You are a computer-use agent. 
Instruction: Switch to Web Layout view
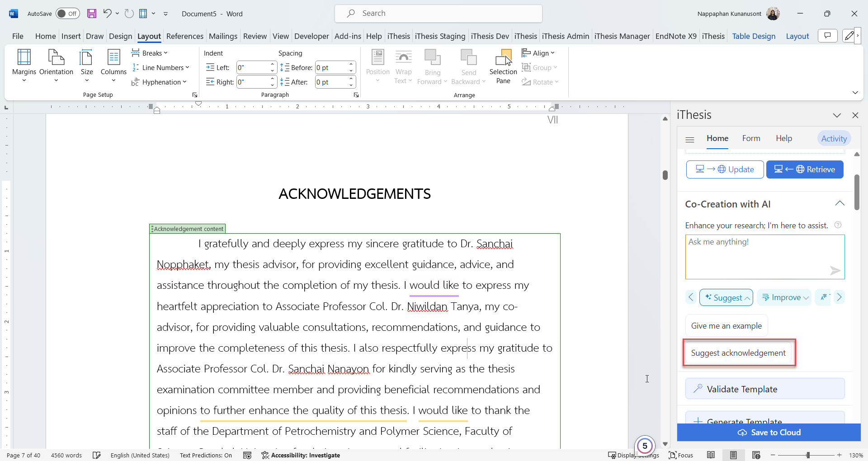(x=756, y=455)
